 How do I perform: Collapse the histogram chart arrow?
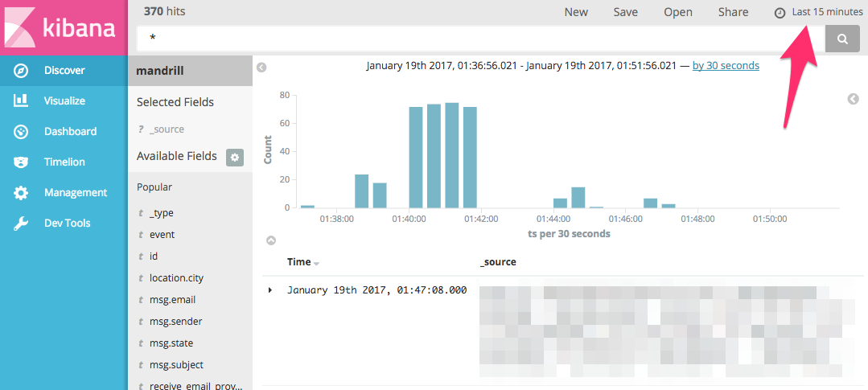point(271,240)
